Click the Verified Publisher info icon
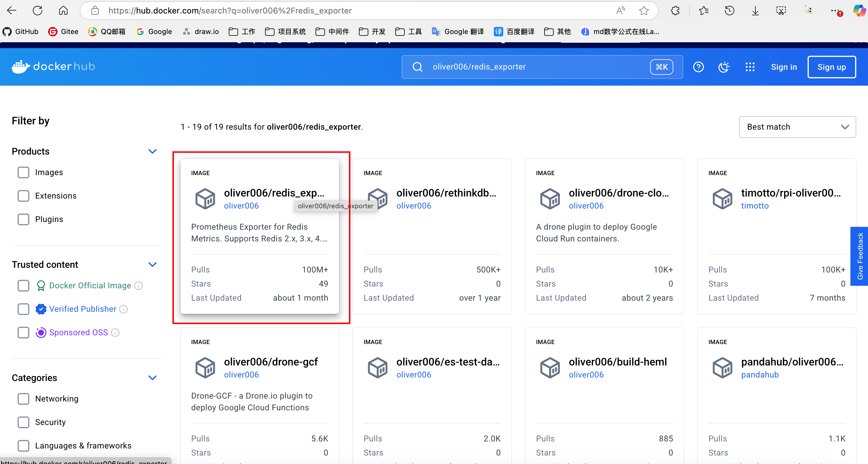 click(x=124, y=309)
